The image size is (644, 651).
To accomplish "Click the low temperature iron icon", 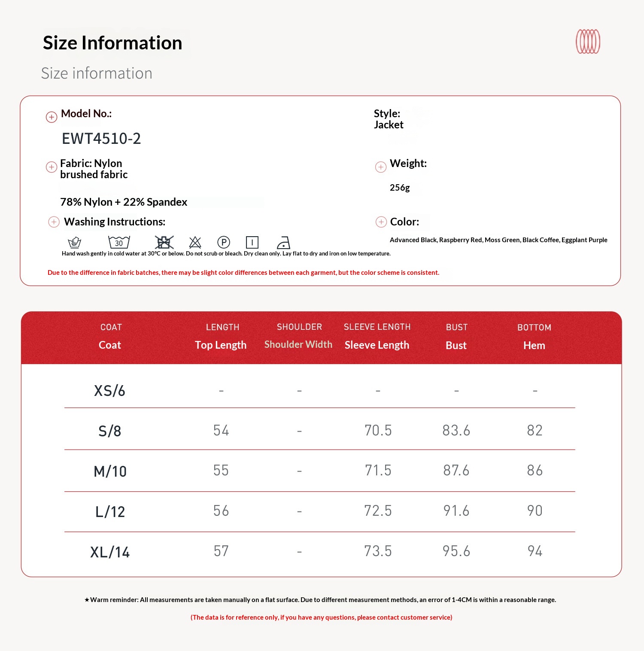I will click(x=283, y=243).
